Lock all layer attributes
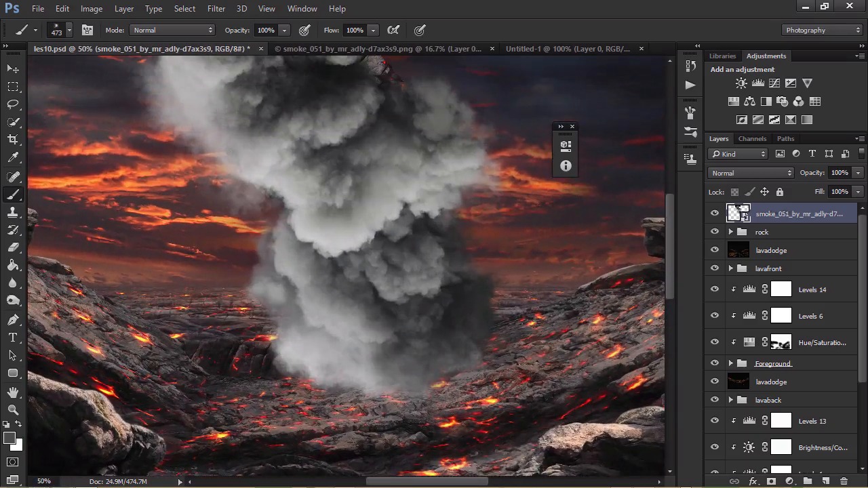868x488 pixels. point(779,192)
